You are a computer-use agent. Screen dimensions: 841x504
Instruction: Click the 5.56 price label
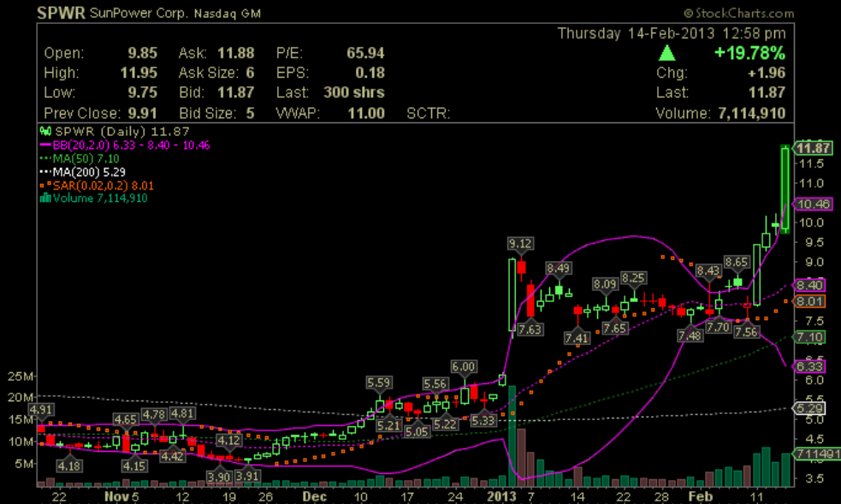pos(435,383)
